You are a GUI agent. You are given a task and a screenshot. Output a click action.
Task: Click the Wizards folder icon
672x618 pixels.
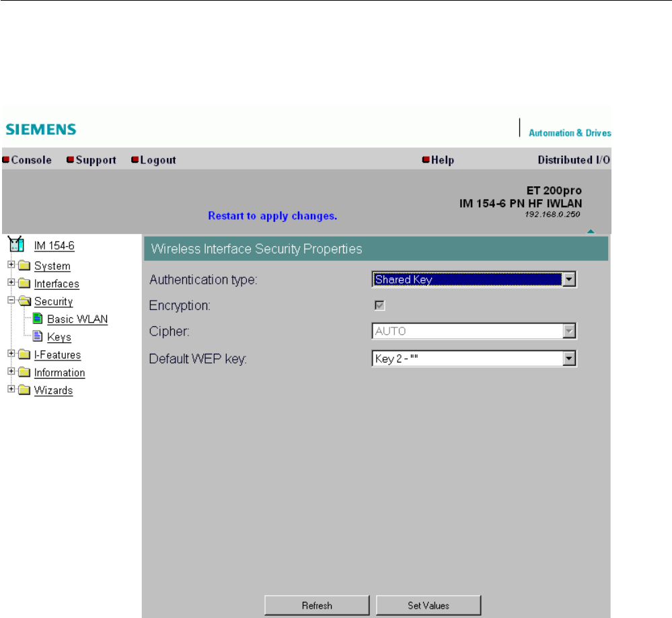24,389
